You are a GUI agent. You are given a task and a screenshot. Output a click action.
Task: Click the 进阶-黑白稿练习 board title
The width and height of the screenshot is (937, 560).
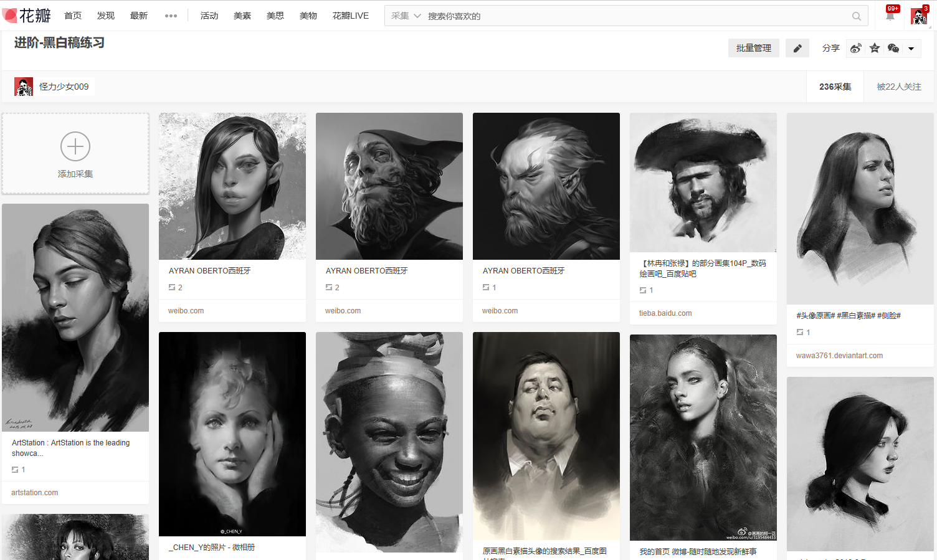[60, 43]
